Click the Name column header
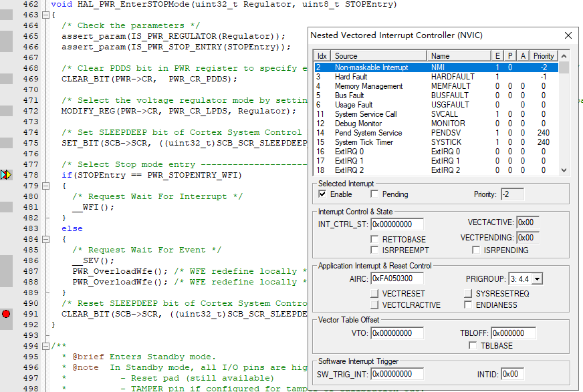 coord(459,55)
